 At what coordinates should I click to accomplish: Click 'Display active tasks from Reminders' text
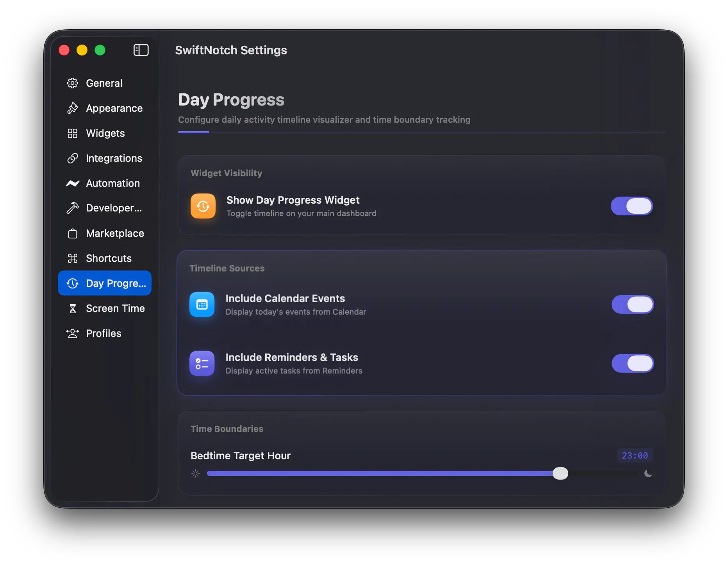tap(294, 371)
